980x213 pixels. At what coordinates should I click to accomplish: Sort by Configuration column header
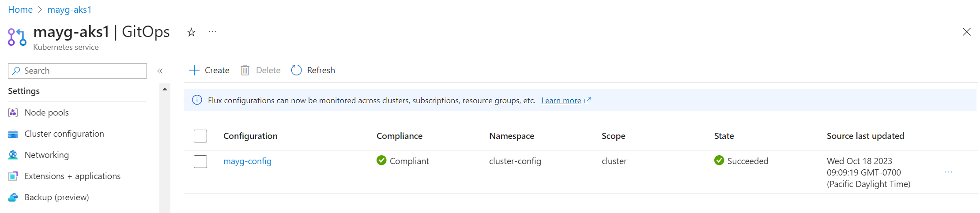250,136
